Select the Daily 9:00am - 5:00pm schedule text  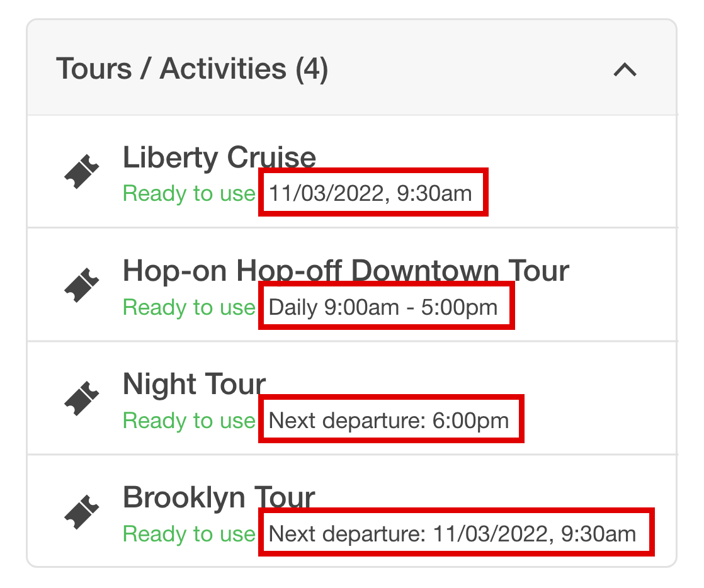point(383,307)
